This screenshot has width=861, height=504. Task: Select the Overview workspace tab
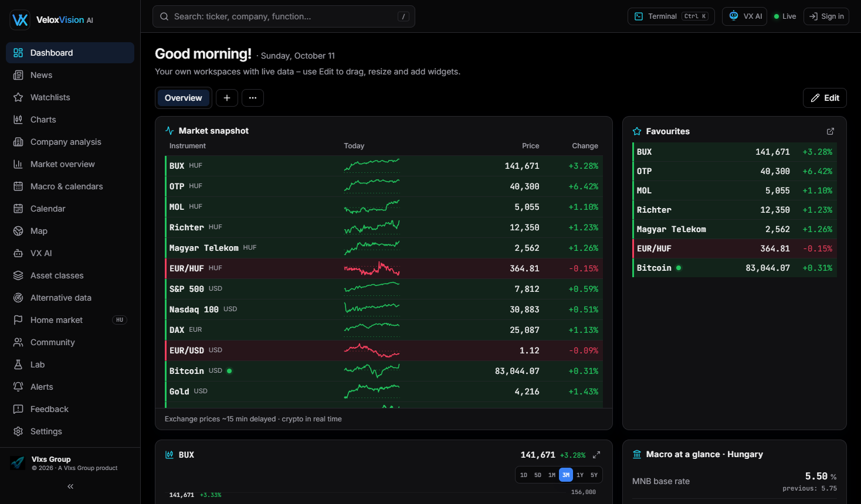click(184, 98)
